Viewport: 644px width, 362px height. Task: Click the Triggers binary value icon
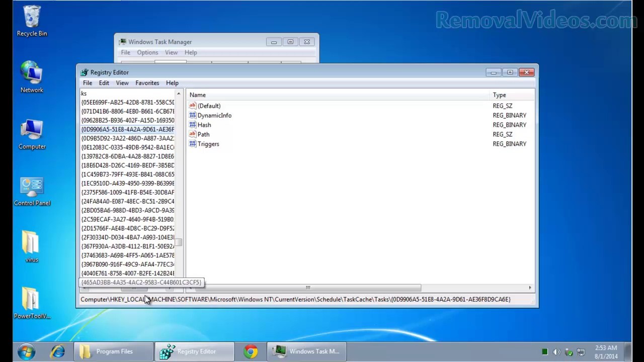coord(192,144)
